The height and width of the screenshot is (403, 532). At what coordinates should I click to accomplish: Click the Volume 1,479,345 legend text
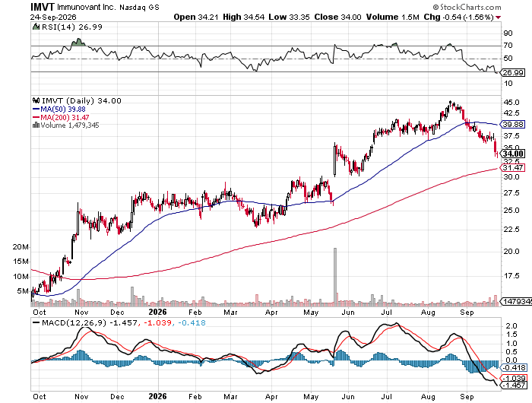[x=70, y=125]
